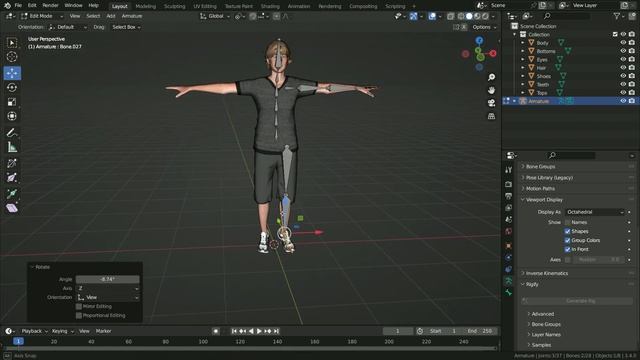Viewport: 640px width, 360px height.
Task: Enable Proportional Editing in Rotate panel
Action: pyautogui.click(x=79, y=316)
